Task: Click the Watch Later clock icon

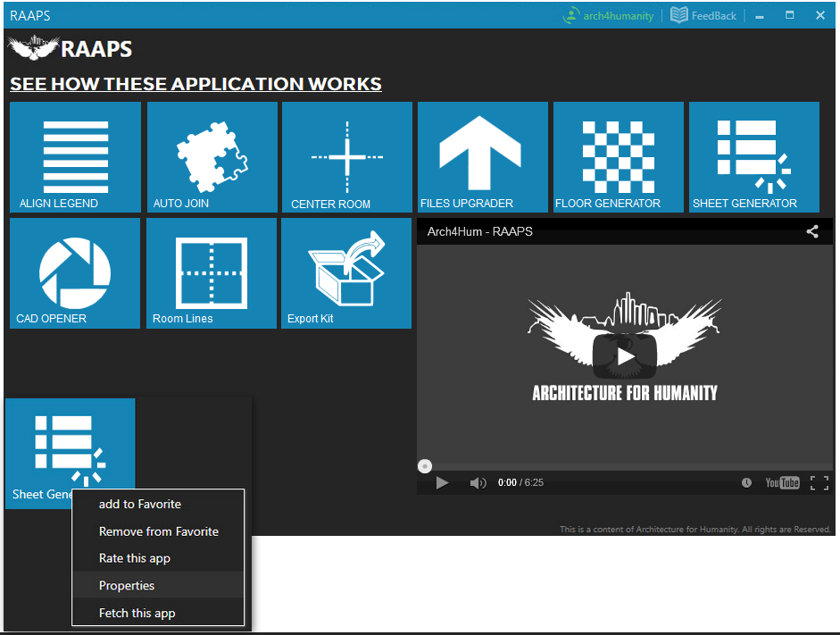Action: (746, 483)
